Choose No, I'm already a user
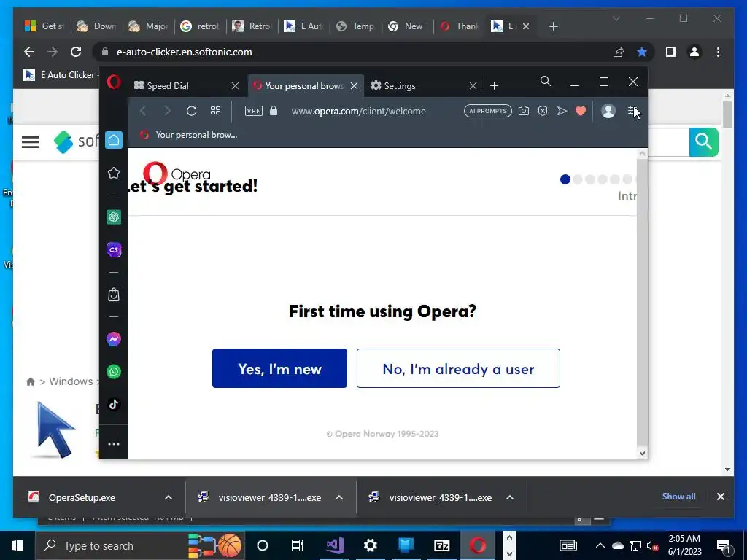The width and height of the screenshot is (747, 560). coord(458,368)
